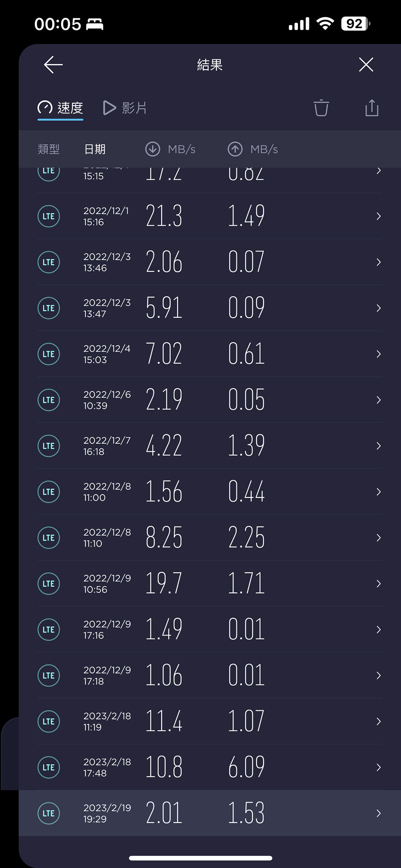Open the 2022/12/7 16:18 test result
The image size is (401, 868).
click(x=210, y=446)
